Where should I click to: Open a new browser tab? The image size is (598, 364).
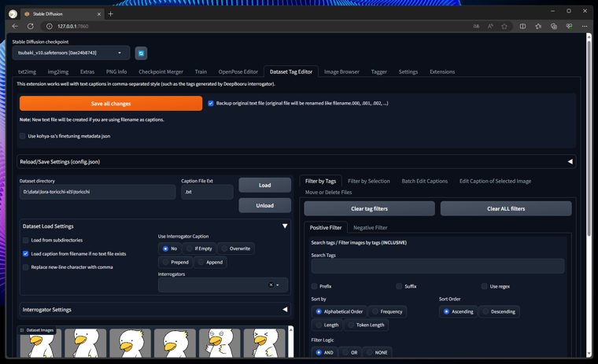tap(111, 14)
